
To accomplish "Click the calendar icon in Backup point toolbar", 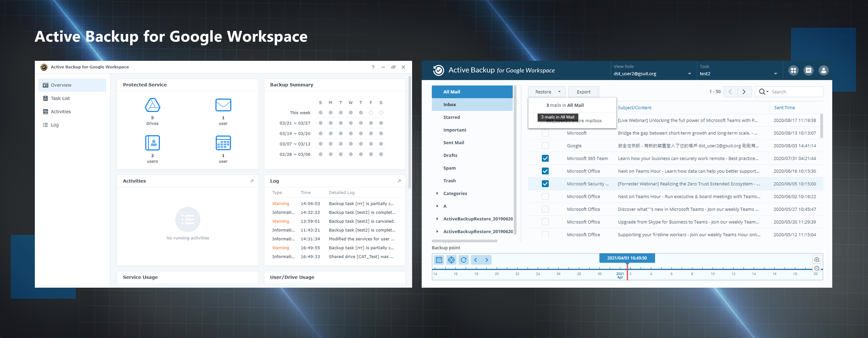I will (x=439, y=260).
